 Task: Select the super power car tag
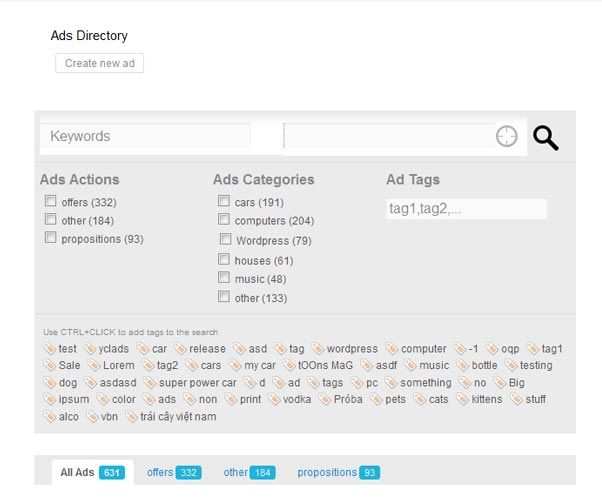click(190, 383)
